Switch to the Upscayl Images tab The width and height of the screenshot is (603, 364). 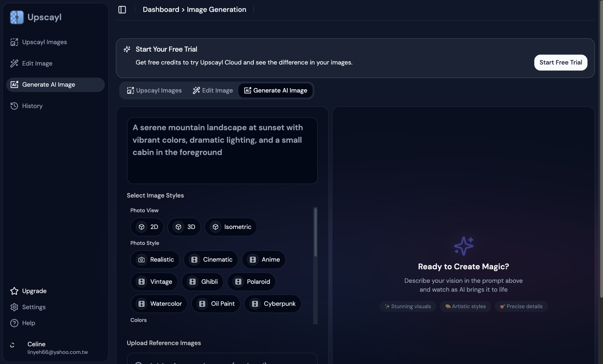(155, 90)
